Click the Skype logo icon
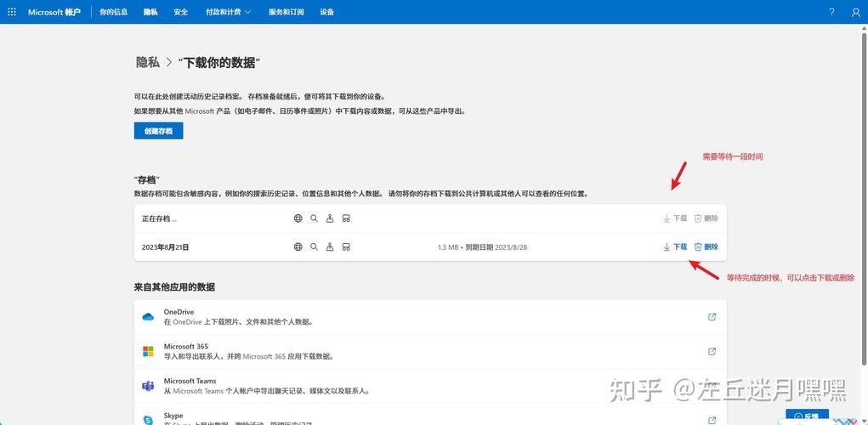 148,420
